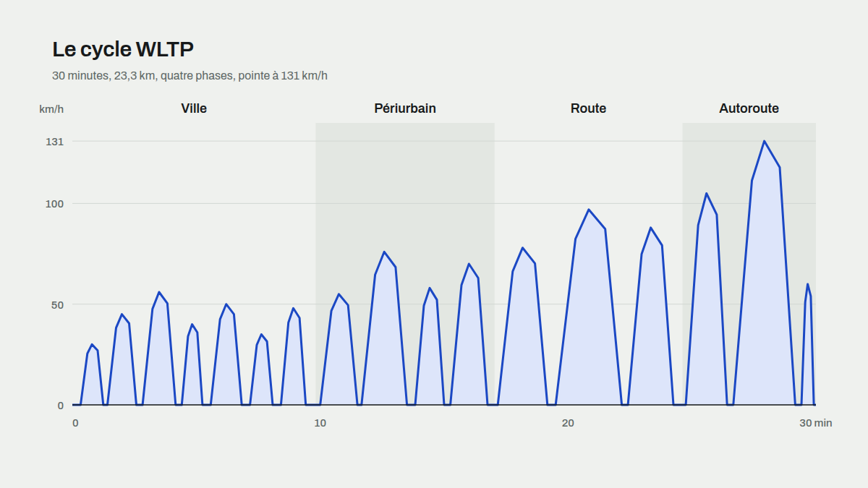Click the highest peak in the Route phase
The height and width of the screenshot is (488, 868).
pos(589,210)
